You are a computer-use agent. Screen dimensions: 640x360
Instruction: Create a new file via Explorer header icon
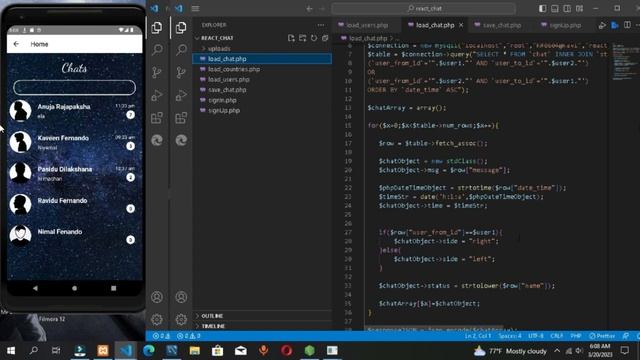(x=291, y=38)
